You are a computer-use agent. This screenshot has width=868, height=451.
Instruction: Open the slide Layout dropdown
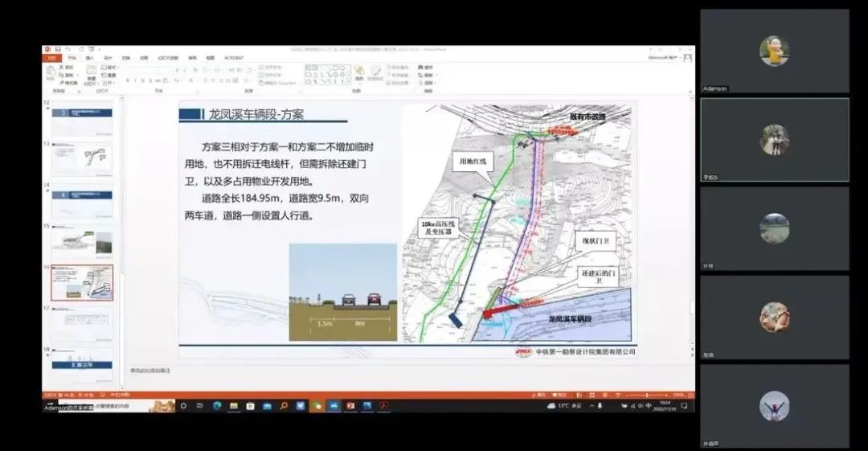(x=109, y=67)
